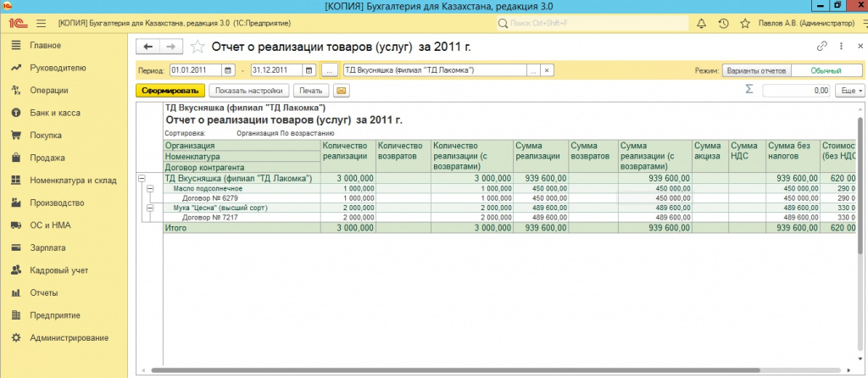The width and height of the screenshot is (868, 378).
Task: Collapse the Мука Цесна group
Action: 149,208
